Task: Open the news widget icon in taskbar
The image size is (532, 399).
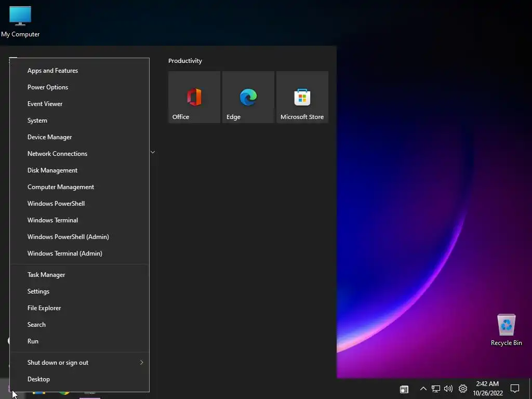Action: pyautogui.click(x=404, y=389)
